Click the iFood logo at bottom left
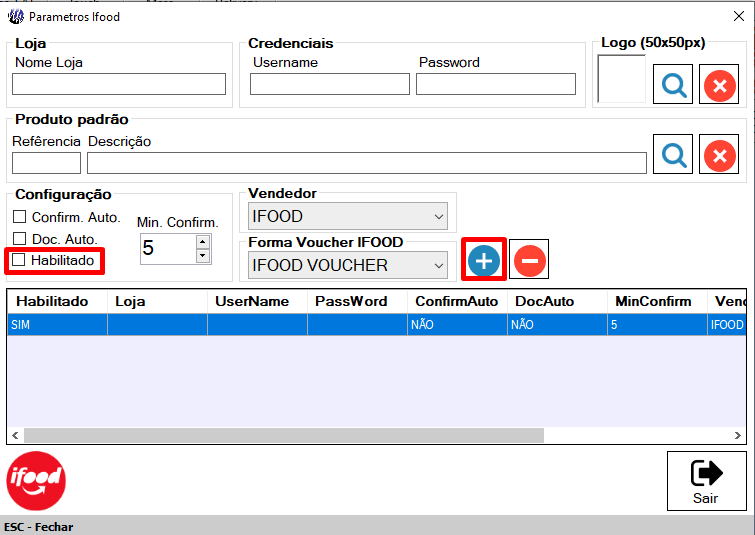 click(36, 481)
